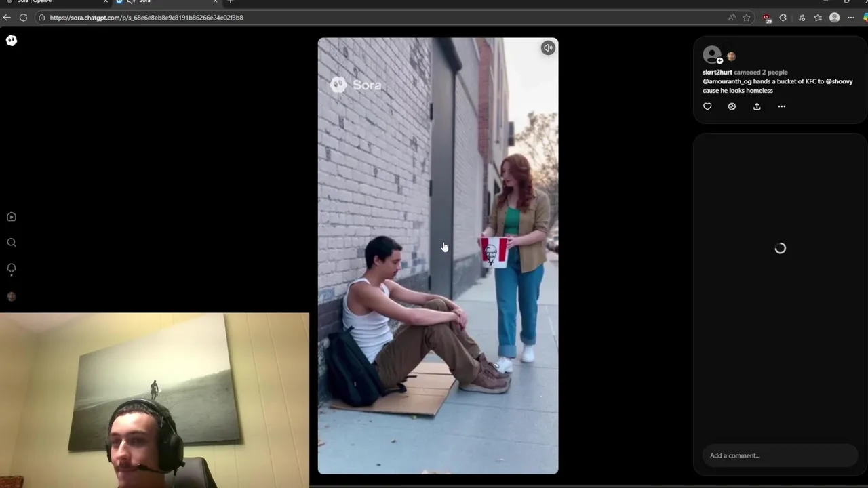
Task: Open the Search icon in sidebar
Action: (12, 243)
